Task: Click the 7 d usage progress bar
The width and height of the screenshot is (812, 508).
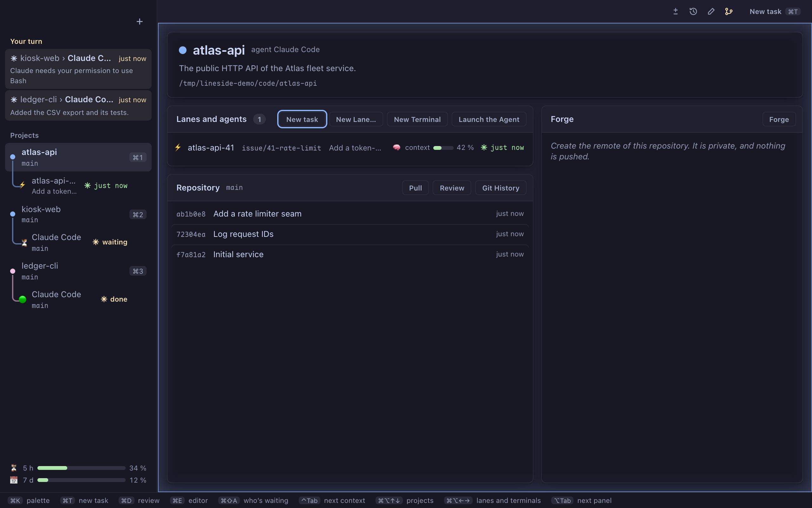Action: click(81, 480)
